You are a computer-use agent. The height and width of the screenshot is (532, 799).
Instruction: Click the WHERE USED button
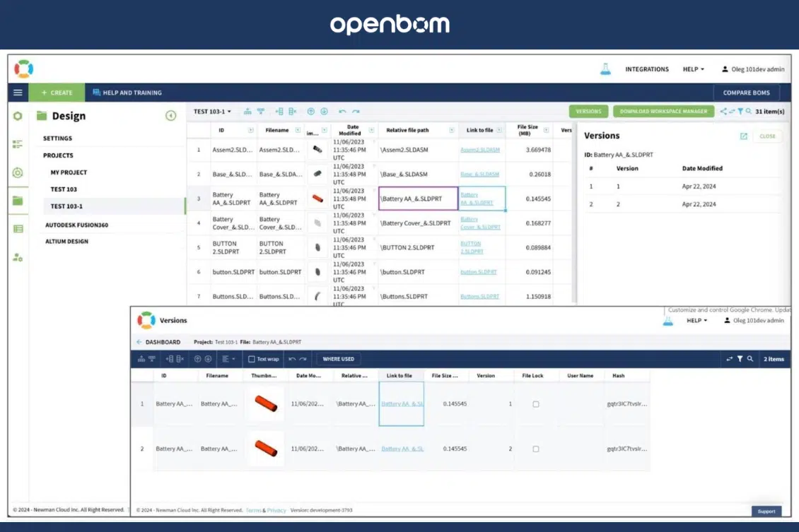point(339,359)
